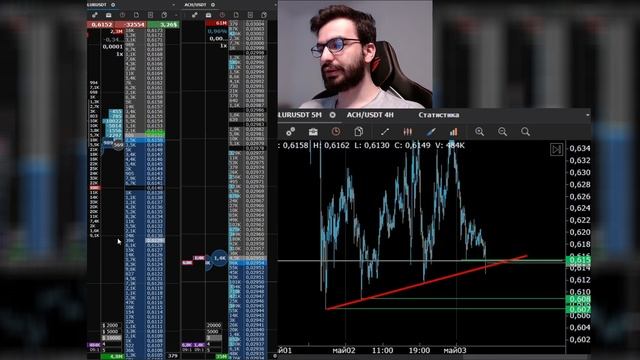Click book icon in LURUSDT order book toolbar

click(150, 15)
